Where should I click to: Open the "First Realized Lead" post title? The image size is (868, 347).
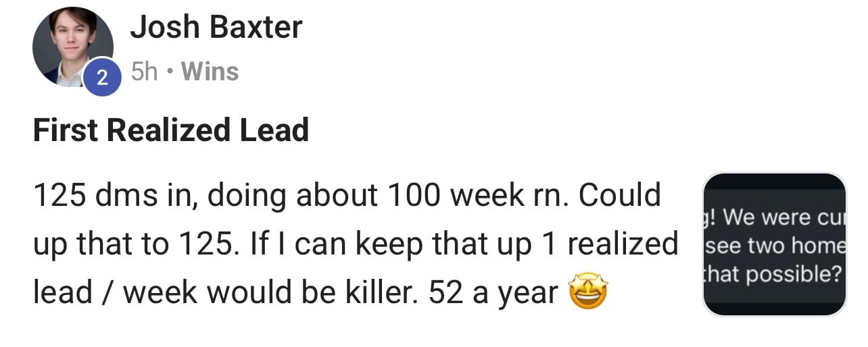tap(170, 130)
